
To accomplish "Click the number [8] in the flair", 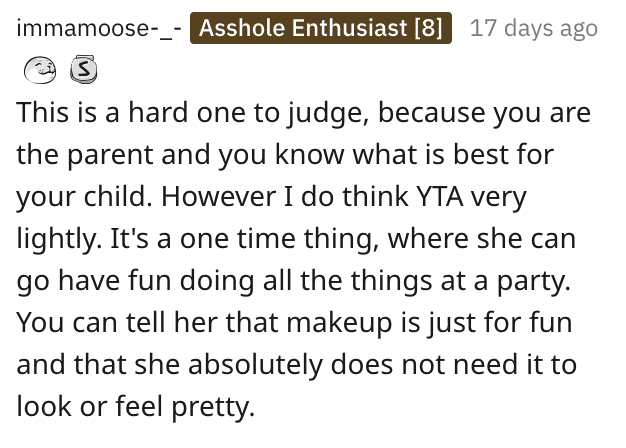I will pyautogui.click(x=428, y=28).
